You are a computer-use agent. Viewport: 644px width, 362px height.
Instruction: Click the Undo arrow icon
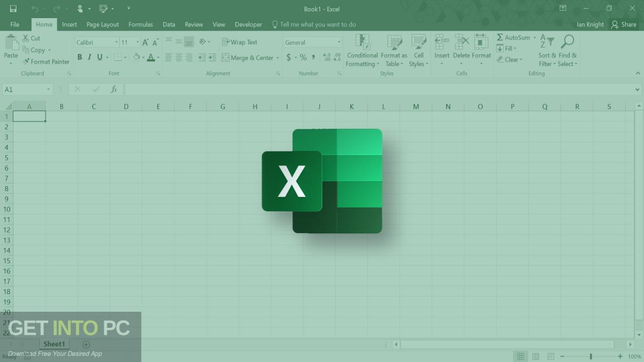(x=35, y=9)
